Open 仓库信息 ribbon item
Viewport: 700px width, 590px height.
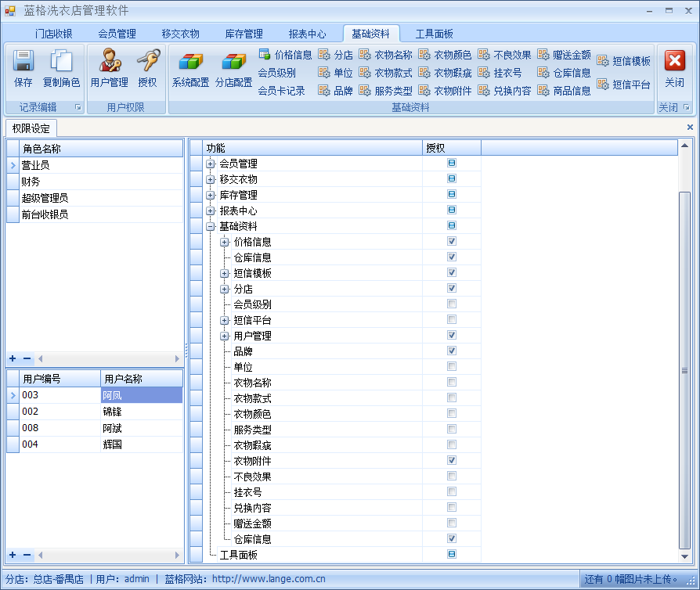click(565, 73)
